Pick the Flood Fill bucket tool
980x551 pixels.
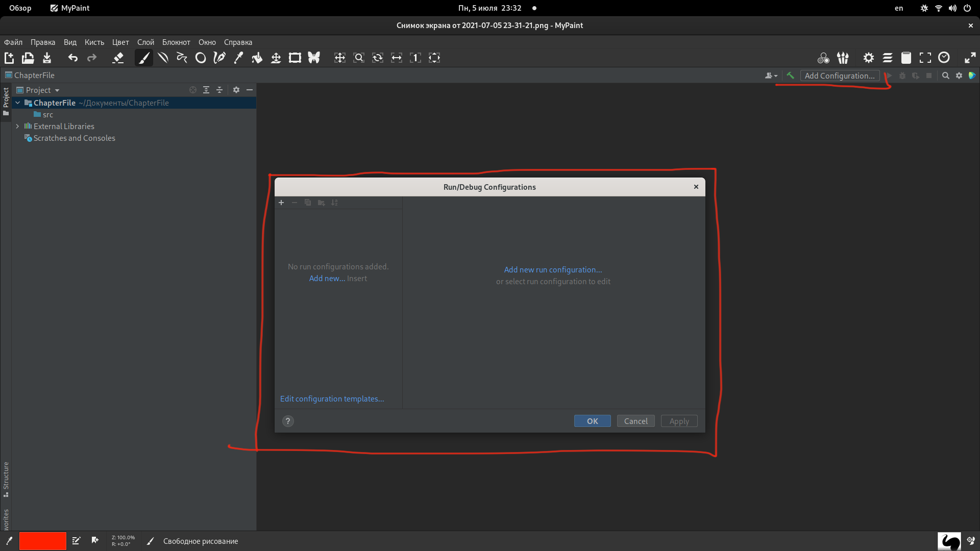[257, 58]
